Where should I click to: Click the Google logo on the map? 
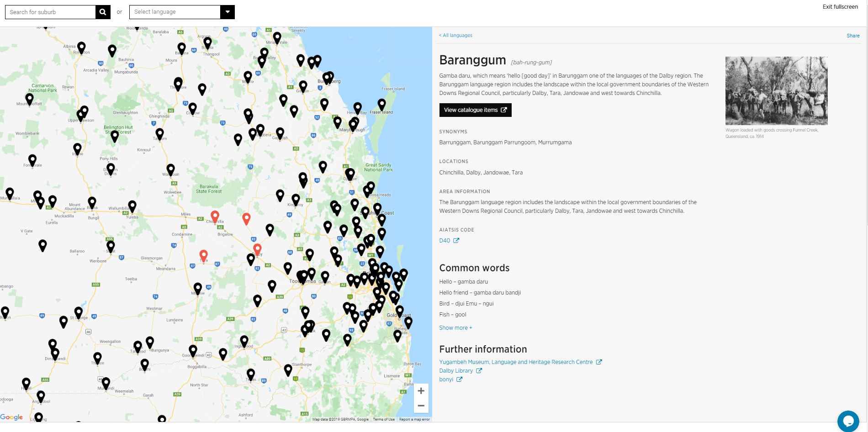[12, 417]
